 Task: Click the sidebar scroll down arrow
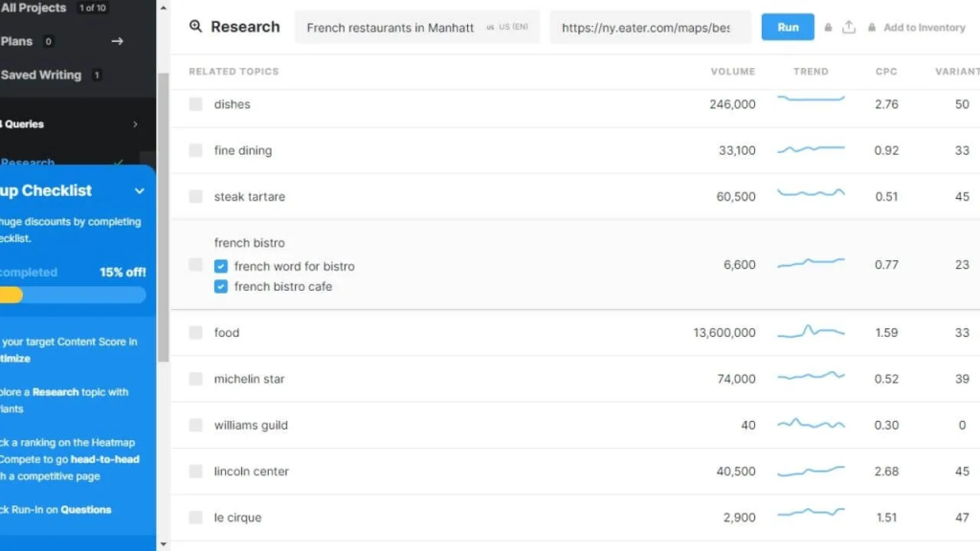pos(163,544)
